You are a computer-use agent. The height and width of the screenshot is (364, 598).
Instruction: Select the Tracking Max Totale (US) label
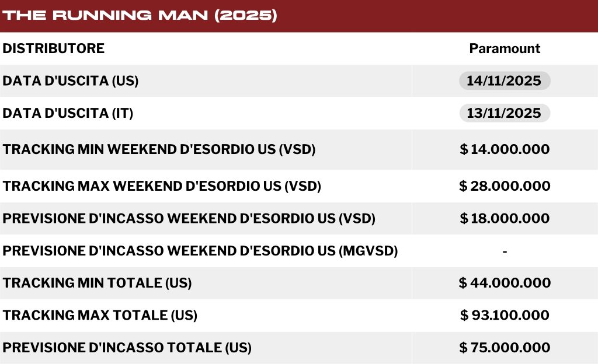[x=100, y=316]
